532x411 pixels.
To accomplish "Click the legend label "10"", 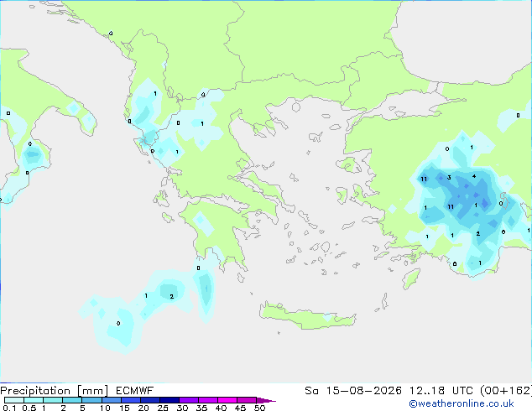I will (x=105, y=408).
